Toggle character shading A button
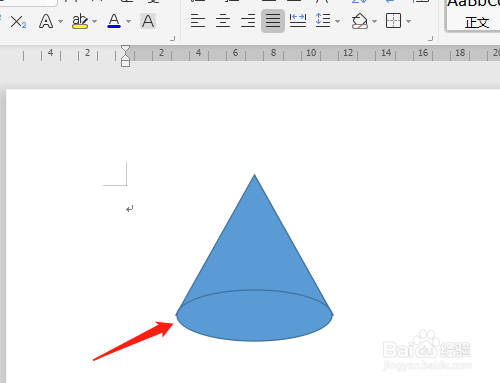 pyautogui.click(x=148, y=21)
